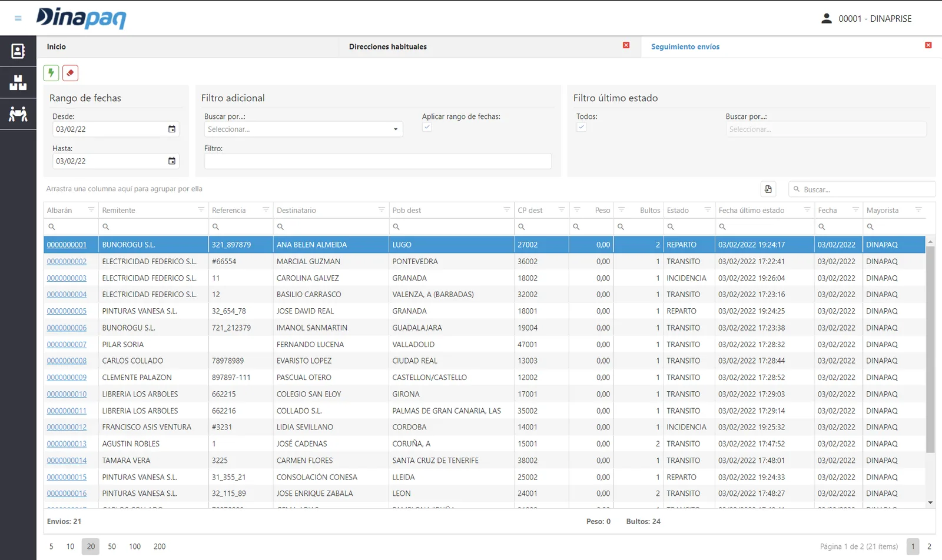The width and height of the screenshot is (942, 560).
Task: Set page size to 10
Action: coord(70,546)
